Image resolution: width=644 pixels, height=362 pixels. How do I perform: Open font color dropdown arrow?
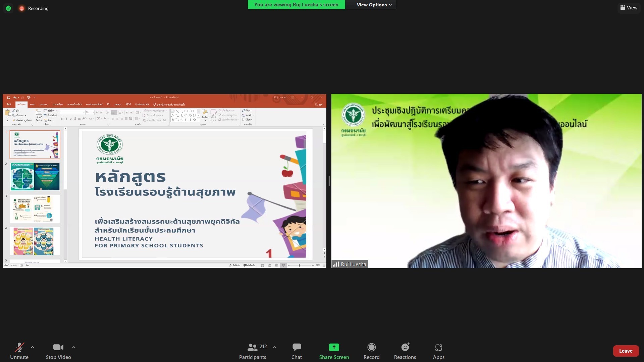coord(108,119)
